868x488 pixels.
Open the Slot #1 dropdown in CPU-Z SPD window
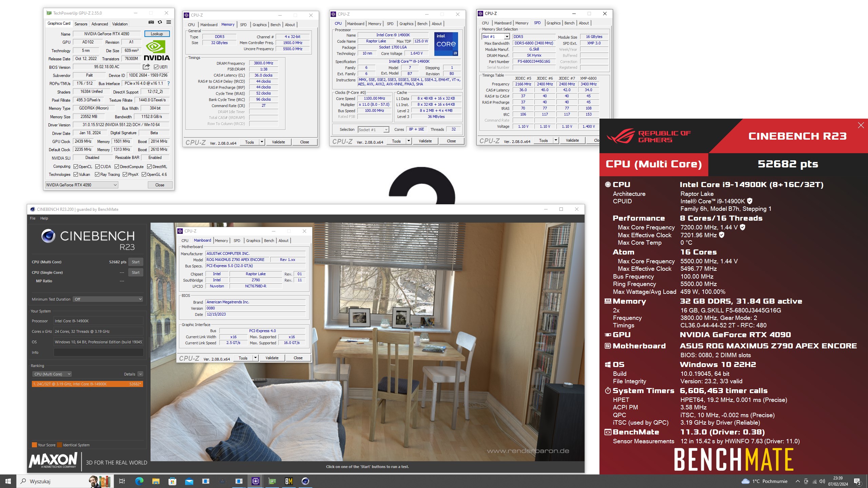tap(495, 37)
